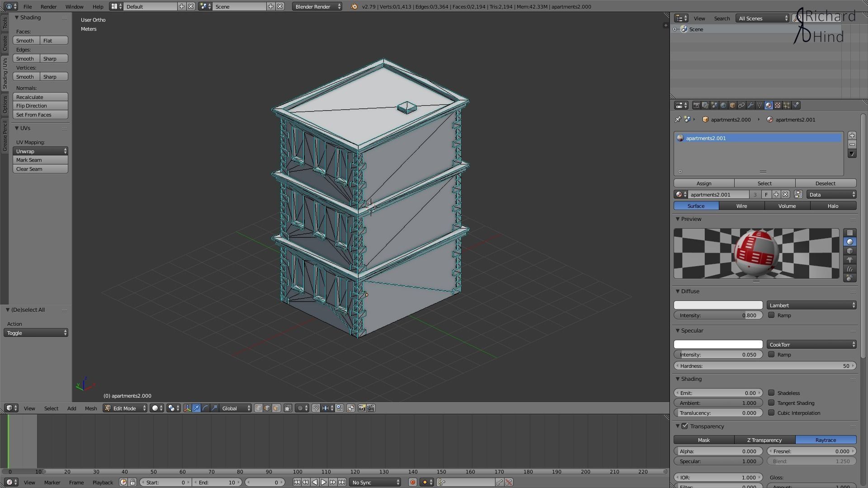This screenshot has width=868, height=488.
Task: Toggle limit selection to visible icon
Action: coord(288,408)
